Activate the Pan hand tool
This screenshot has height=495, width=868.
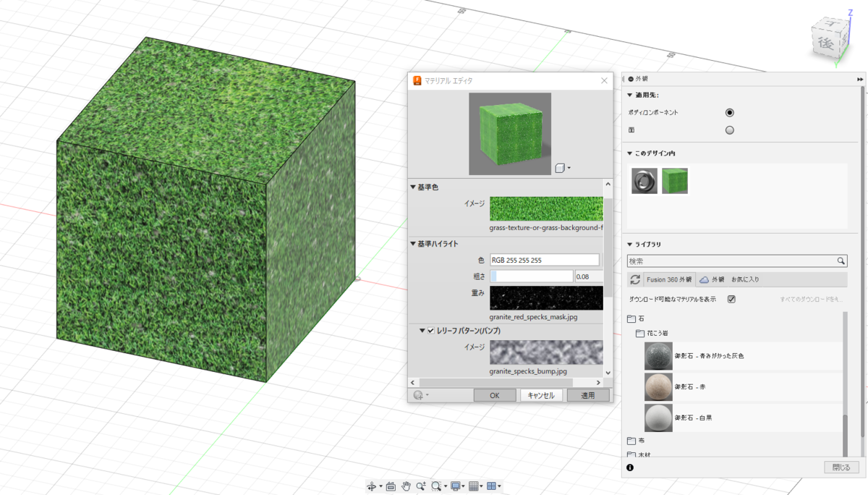point(406,486)
